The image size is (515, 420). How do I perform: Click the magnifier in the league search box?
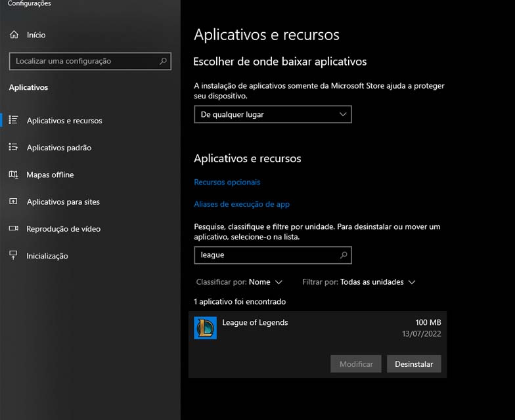[343, 255]
